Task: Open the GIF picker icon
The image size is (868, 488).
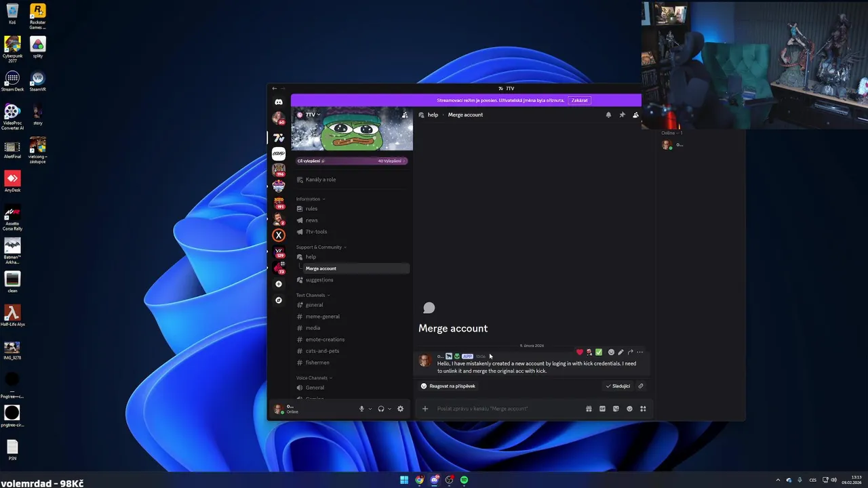Action: click(x=602, y=409)
